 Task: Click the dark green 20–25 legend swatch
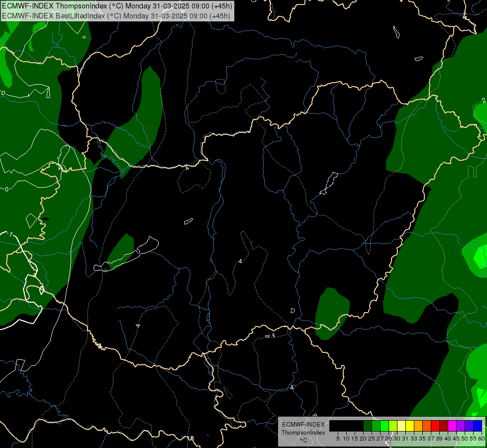[x=368, y=426]
